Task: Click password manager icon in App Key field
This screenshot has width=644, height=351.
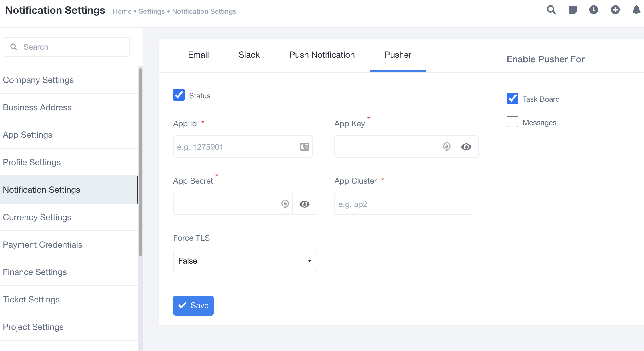Action: [x=447, y=147]
